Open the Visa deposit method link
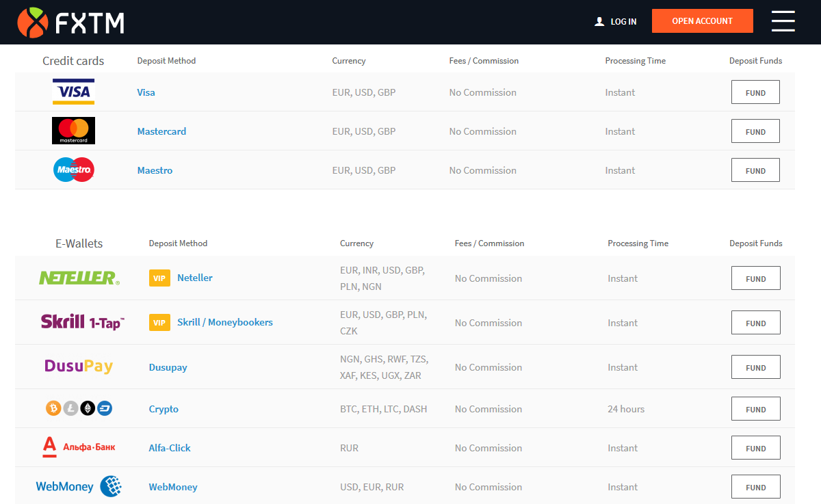The height and width of the screenshot is (504, 821). pos(146,92)
